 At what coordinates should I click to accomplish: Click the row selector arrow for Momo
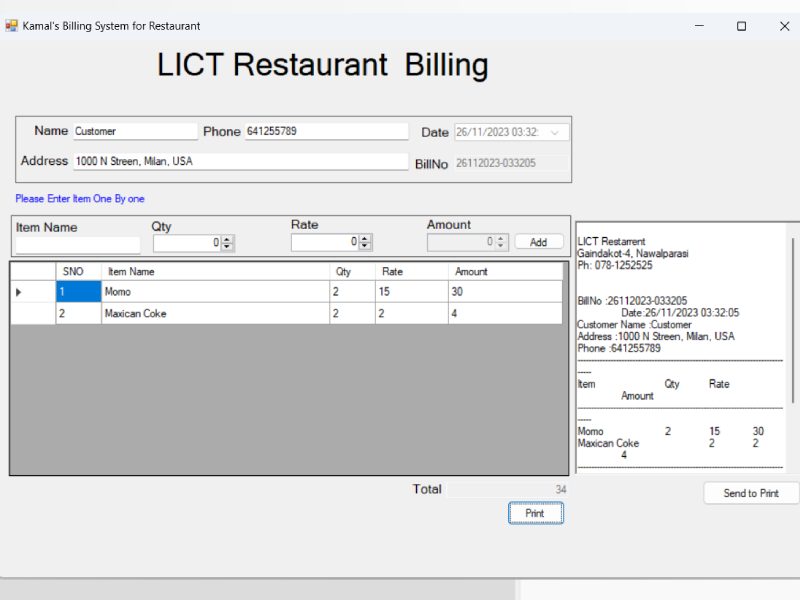[19, 292]
